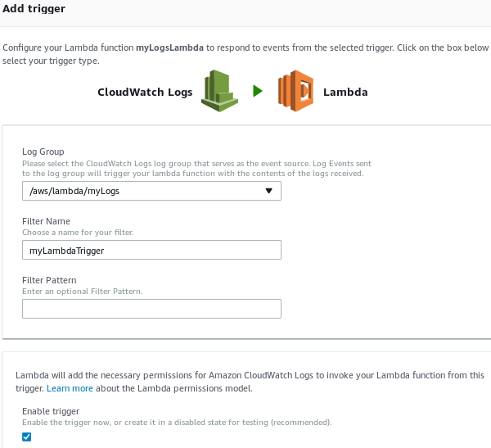Click the green arrow between the services

pyautogui.click(x=258, y=92)
